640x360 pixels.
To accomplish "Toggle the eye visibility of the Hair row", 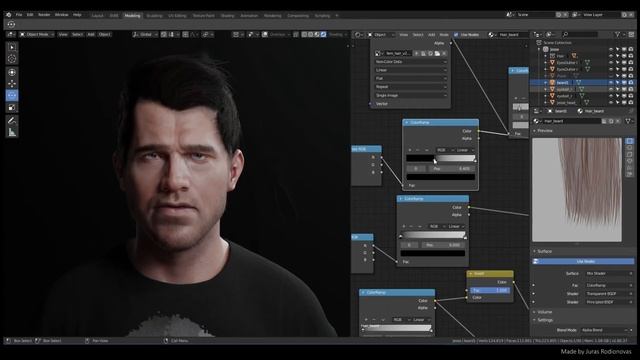I will click(x=611, y=56).
